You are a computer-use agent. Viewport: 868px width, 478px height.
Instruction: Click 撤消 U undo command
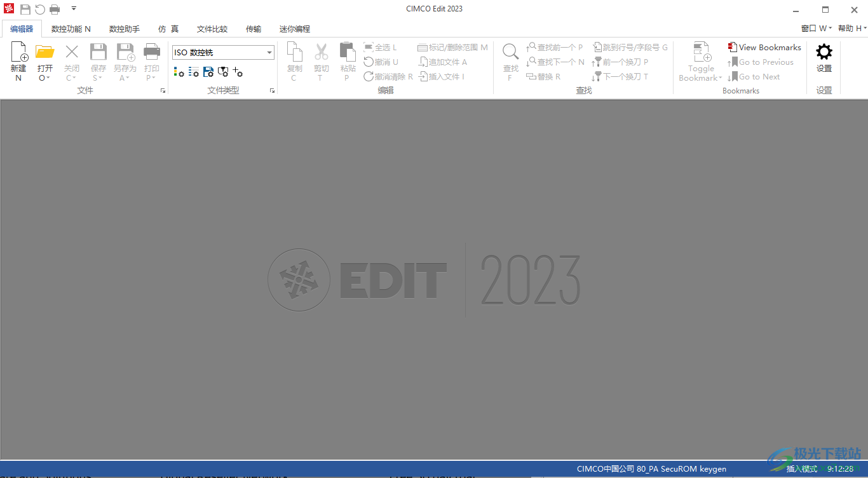tap(381, 62)
